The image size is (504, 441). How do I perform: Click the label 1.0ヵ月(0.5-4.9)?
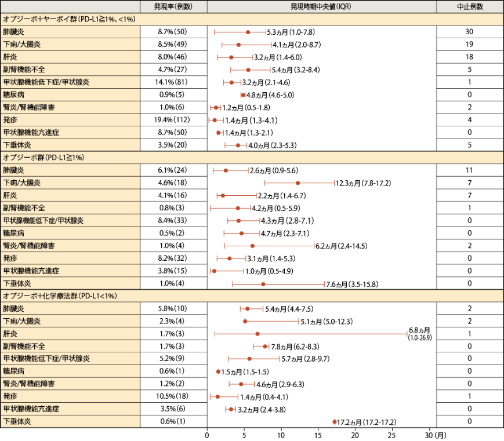269,271
